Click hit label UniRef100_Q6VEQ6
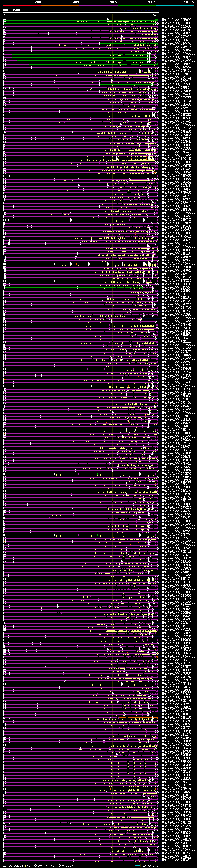 177,328
